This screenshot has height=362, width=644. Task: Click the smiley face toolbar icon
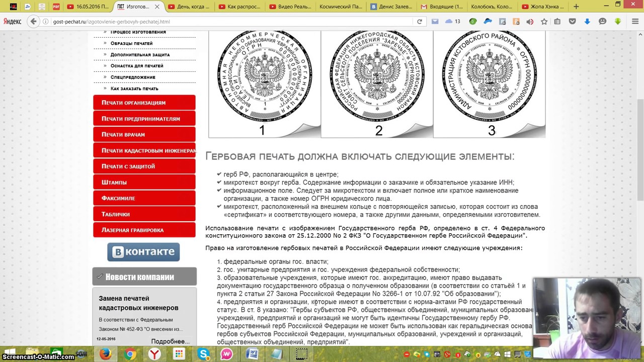(602, 22)
